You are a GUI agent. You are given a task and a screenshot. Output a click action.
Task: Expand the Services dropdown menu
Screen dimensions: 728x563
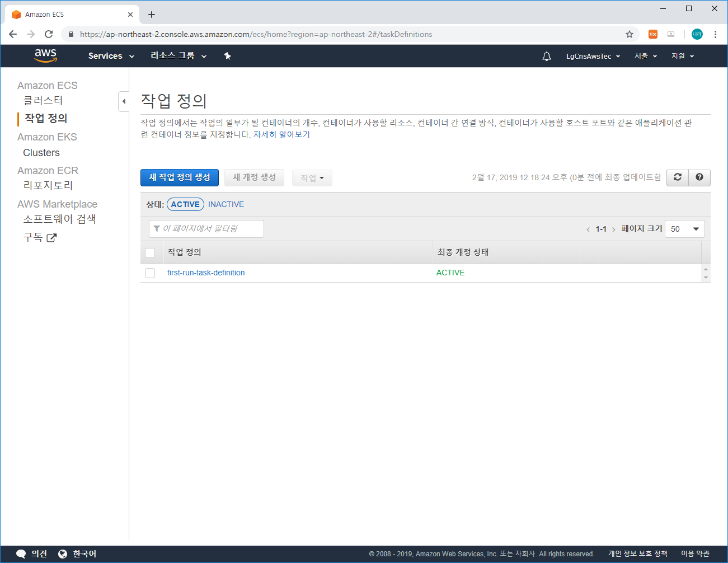(x=111, y=56)
